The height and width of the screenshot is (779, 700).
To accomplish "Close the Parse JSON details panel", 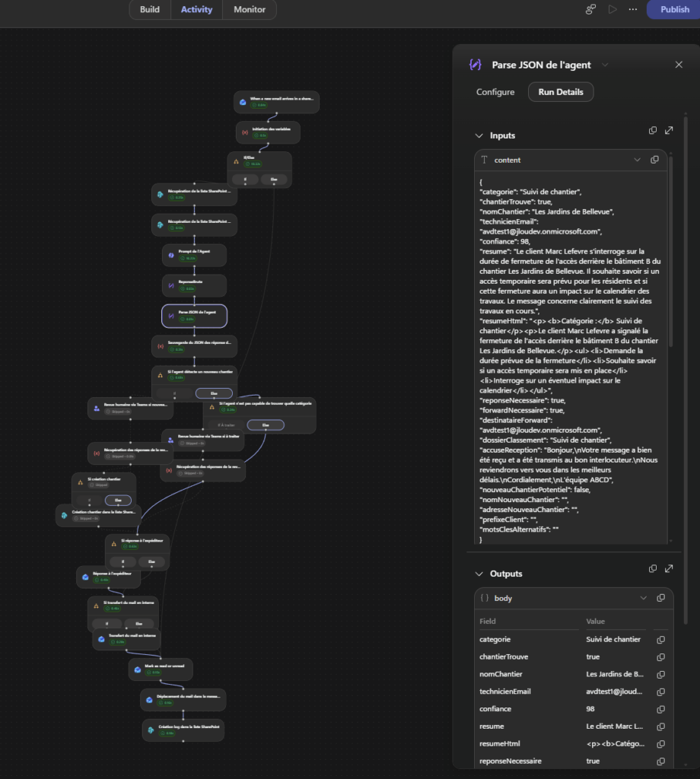I will tap(679, 65).
